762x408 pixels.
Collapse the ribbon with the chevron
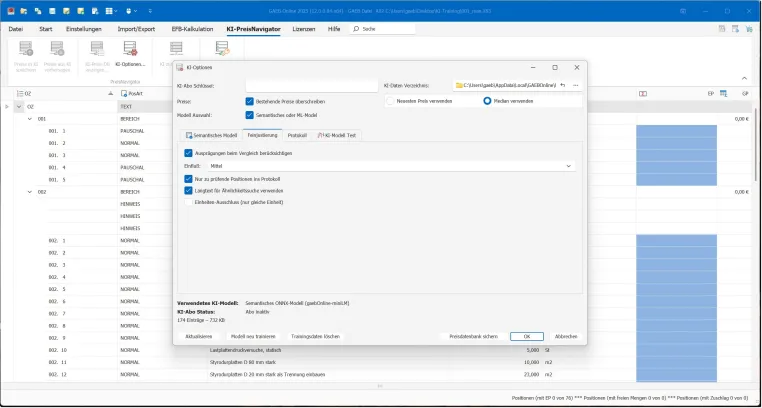click(x=744, y=79)
